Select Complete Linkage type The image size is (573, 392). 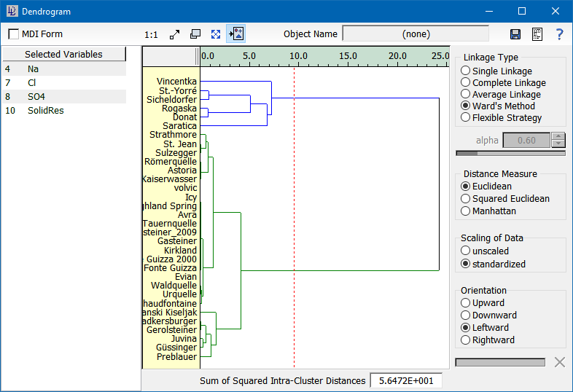[x=466, y=83]
